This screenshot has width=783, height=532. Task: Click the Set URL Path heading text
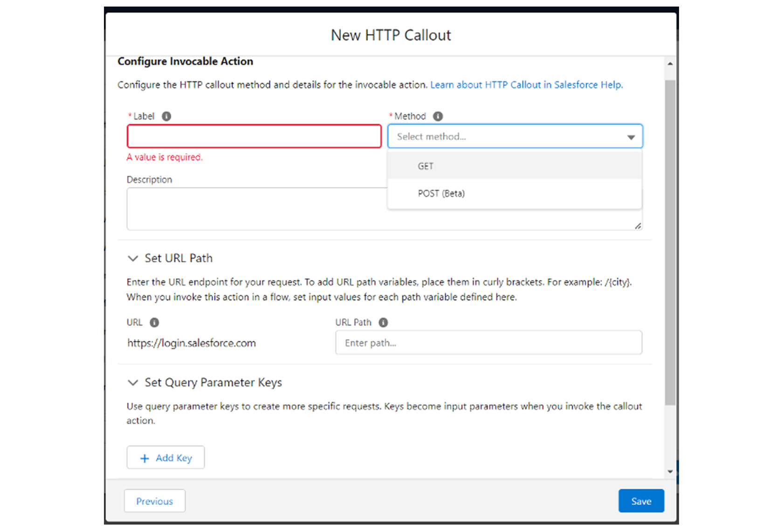pyautogui.click(x=179, y=258)
